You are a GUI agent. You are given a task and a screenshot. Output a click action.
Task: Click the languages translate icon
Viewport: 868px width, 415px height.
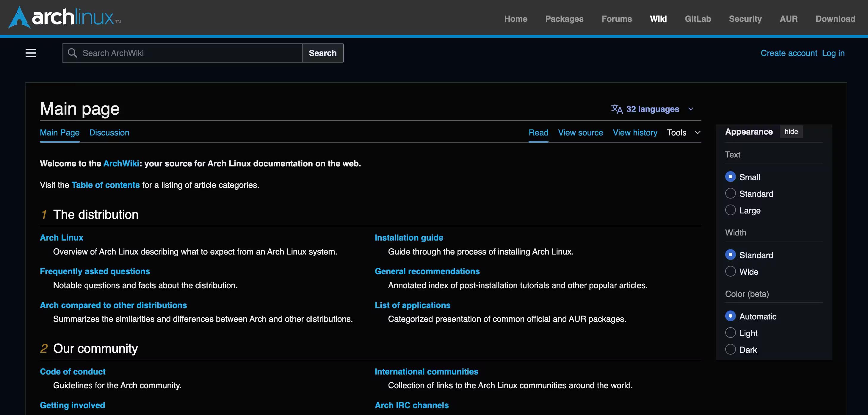[617, 109]
